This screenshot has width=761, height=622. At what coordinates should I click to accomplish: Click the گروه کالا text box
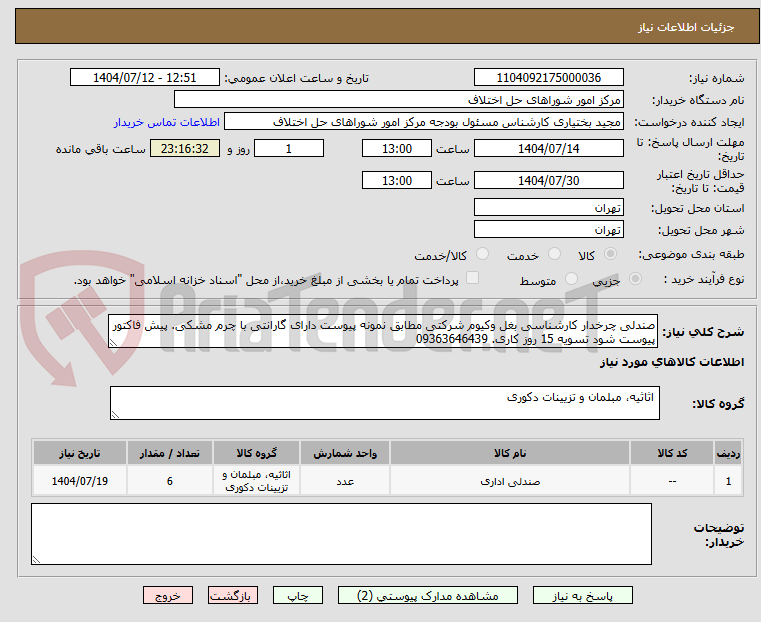pos(384,403)
